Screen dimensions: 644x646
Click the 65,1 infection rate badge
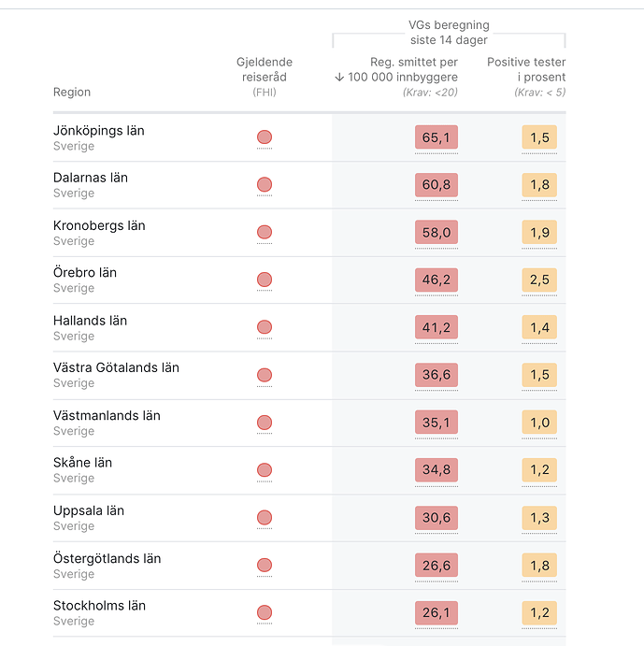436,137
